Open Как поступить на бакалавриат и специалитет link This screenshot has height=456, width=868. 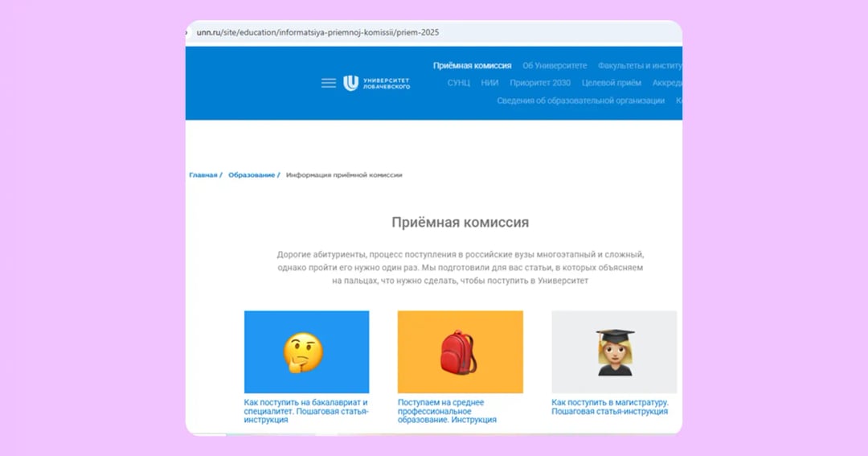click(x=306, y=411)
